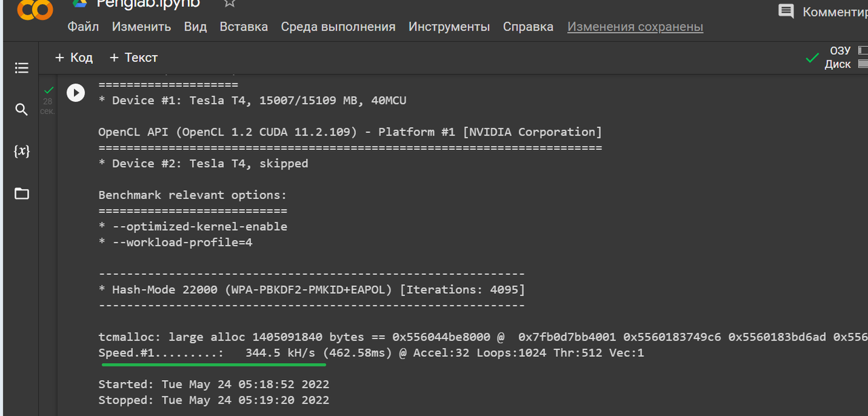Click the connected green checkmark status icon
Viewport: 868px width, 416px height.
coord(812,58)
